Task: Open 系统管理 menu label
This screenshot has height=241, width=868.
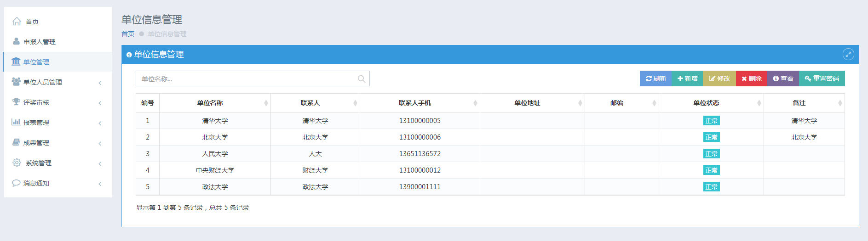Action: click(x=39, y=163)
